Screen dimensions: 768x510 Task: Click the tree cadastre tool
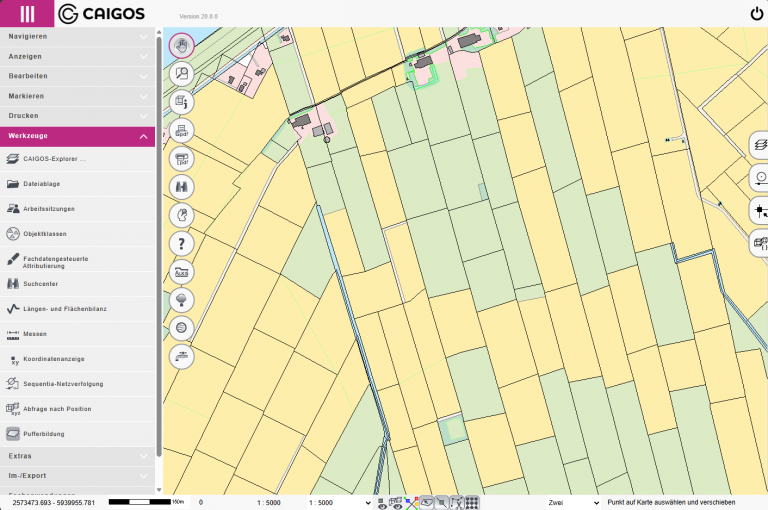(x=182, y=300)
